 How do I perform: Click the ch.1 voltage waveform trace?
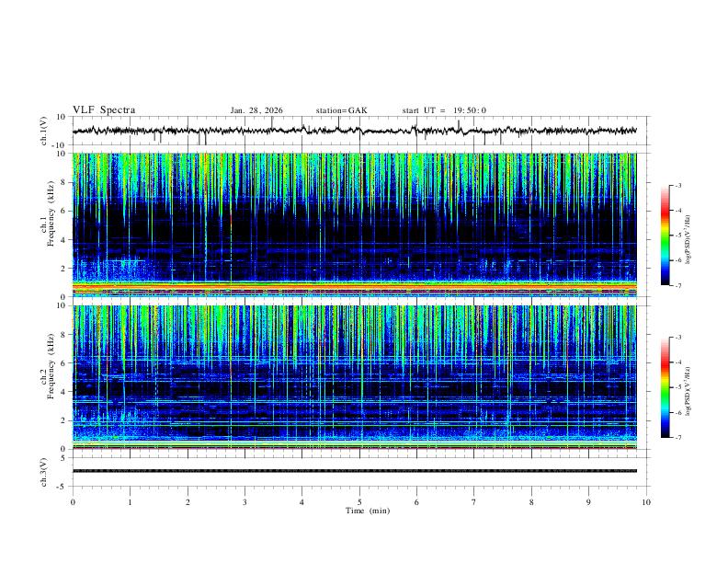click(355, 131)
